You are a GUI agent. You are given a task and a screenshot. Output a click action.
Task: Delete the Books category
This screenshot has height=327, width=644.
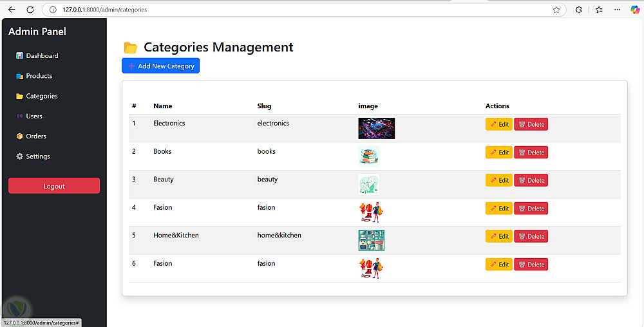pos(531,153)
